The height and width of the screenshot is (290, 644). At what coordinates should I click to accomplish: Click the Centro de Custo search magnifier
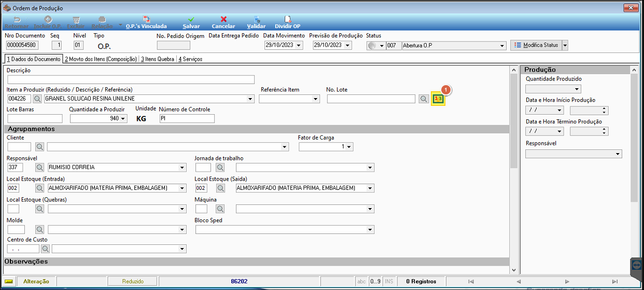[45, 249]
